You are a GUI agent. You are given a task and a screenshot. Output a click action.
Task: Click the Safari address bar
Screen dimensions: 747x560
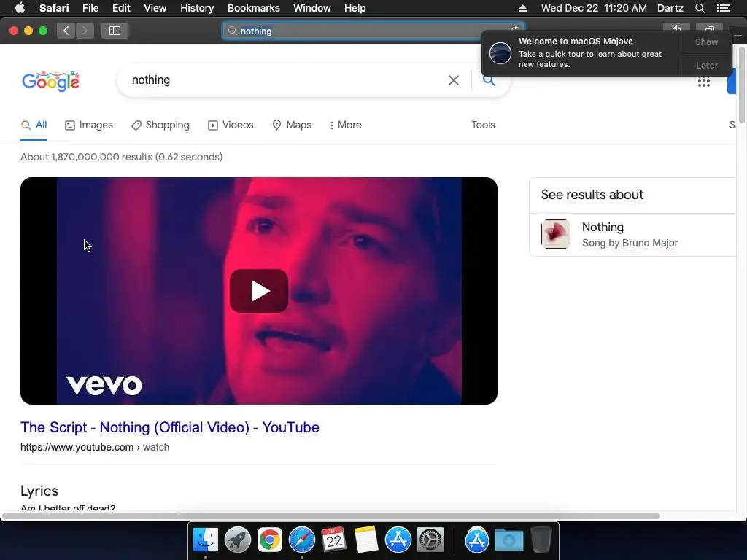pyautogui.click(x=373, y=31)
